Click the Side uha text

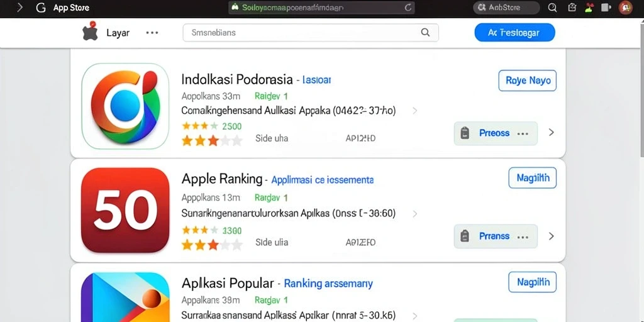click(x=272, y=138)
